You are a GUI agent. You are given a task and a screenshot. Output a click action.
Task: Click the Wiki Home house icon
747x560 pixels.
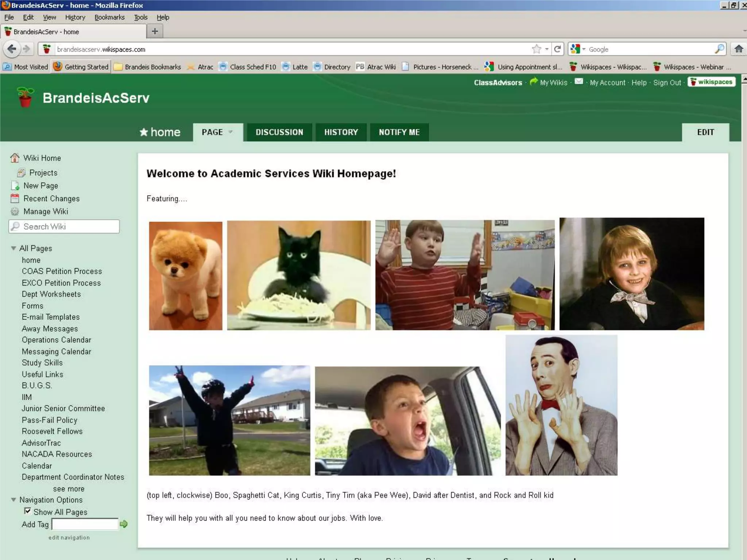(x=15, y=158)
